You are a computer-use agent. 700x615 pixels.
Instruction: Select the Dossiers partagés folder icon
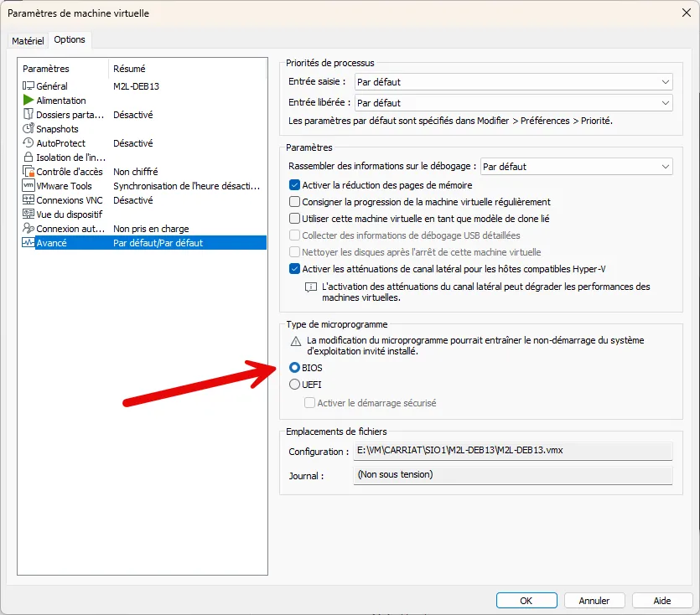click(29, 115)
